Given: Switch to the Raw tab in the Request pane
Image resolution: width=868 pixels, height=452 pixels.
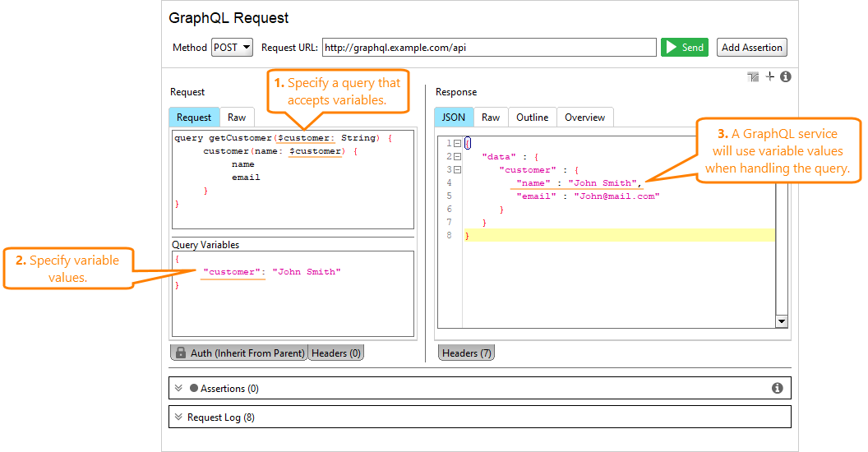Looking at the screenshot, I should pyautogui.click(x=237, y=118).
